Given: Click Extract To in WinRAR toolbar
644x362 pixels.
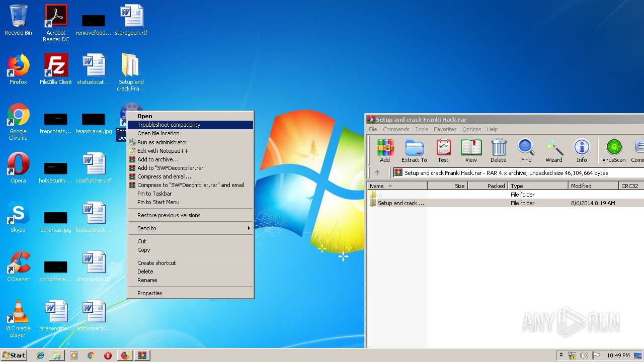Looking at the screenshot, I should tap(414, 151).
